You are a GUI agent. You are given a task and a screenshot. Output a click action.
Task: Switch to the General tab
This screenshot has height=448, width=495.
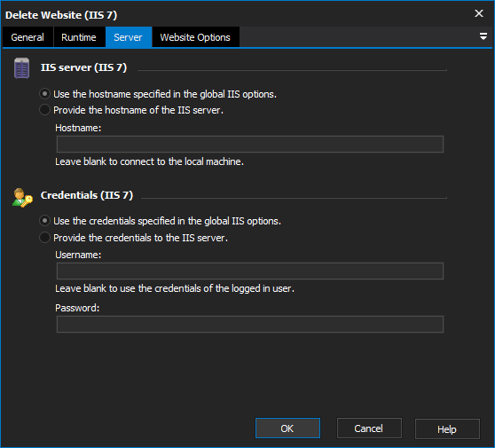(x=27, y=37)
